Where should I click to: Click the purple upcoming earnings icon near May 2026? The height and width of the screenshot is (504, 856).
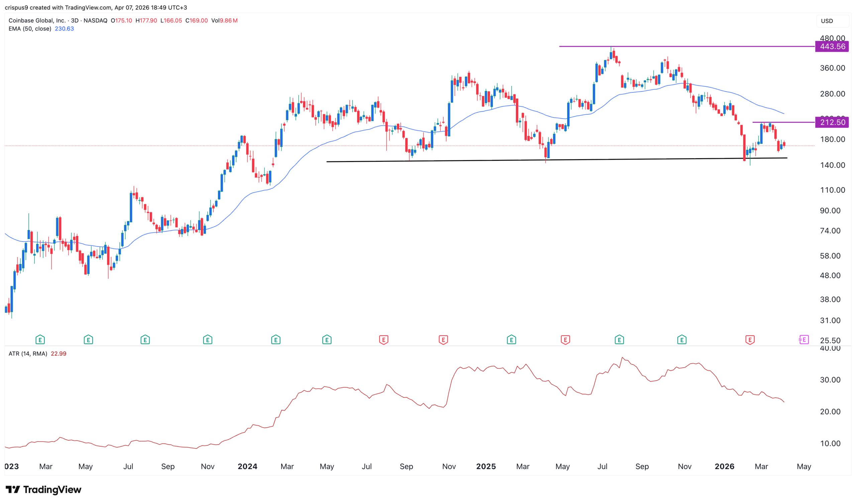(x=804, y=339)
